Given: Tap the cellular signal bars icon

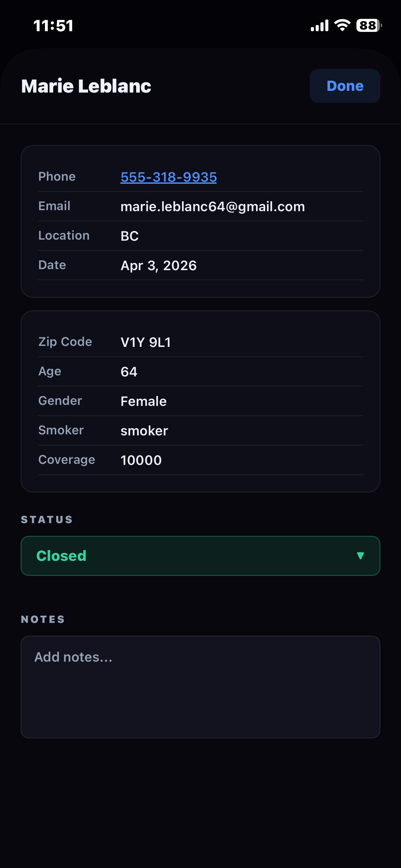Looking at the screenshot, I should tap(319, 26).
